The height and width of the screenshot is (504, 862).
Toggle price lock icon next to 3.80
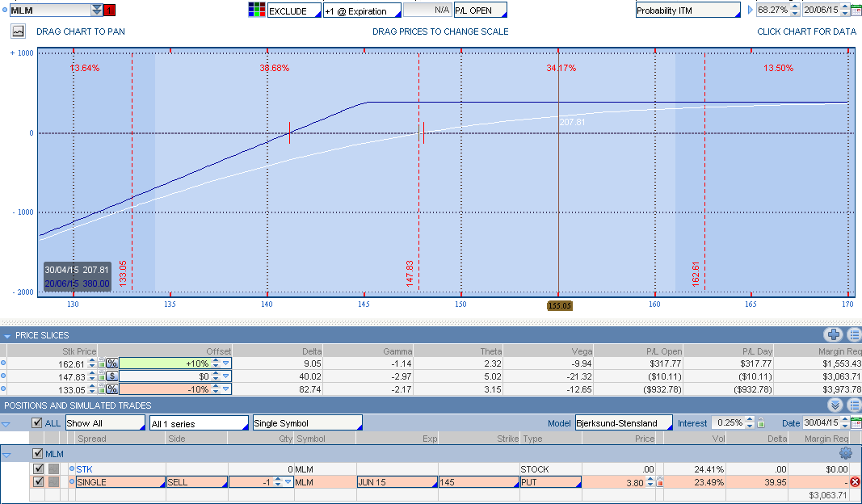(660, 482)
